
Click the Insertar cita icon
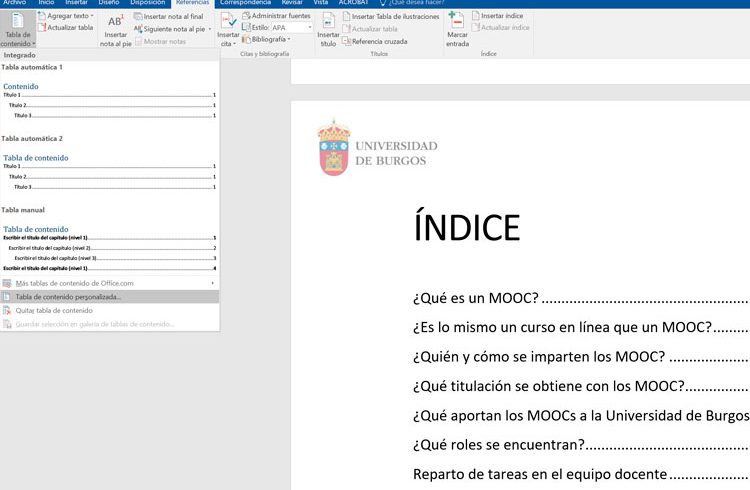coord(228,21)
